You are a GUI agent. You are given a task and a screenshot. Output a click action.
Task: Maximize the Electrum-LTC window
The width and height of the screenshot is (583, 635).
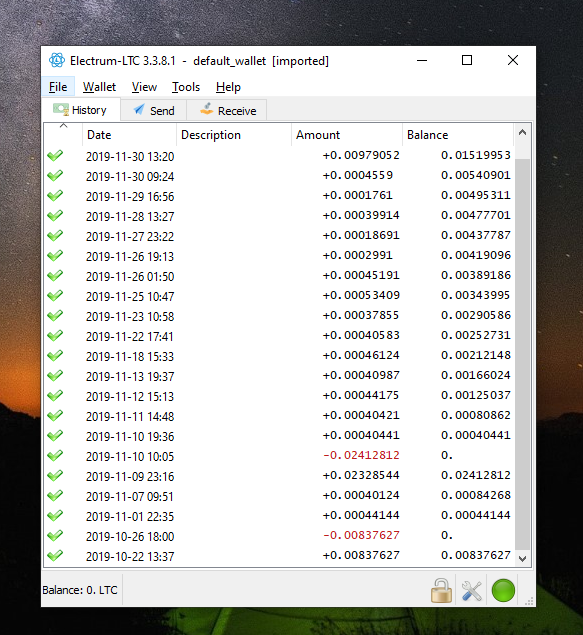tap(467, 60)
